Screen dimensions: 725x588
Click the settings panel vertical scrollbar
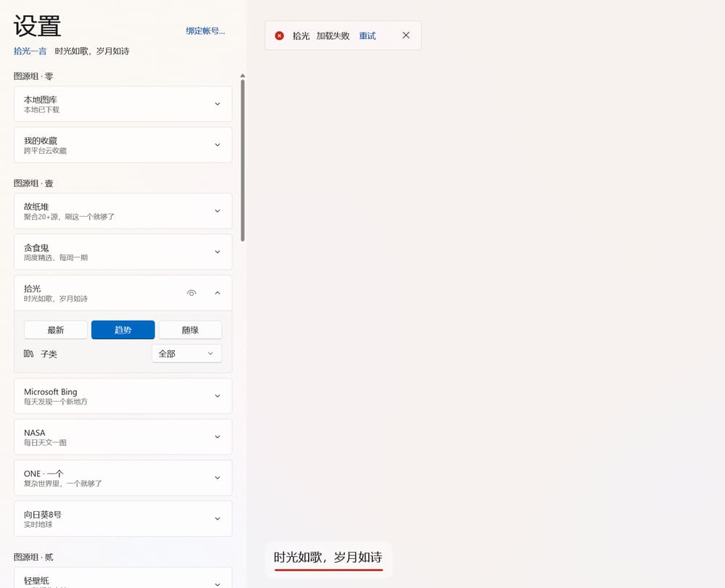pos(242,160)
